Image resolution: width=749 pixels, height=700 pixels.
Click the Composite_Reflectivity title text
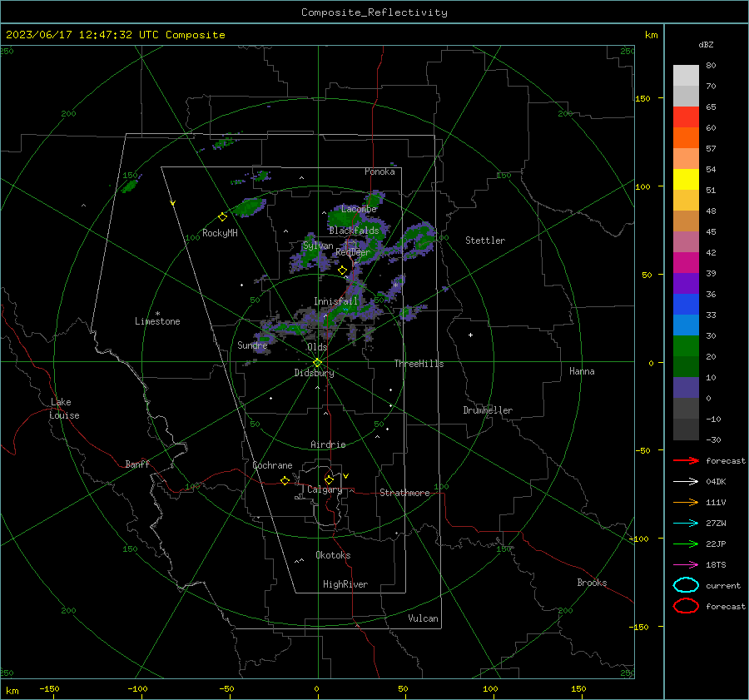374,12
